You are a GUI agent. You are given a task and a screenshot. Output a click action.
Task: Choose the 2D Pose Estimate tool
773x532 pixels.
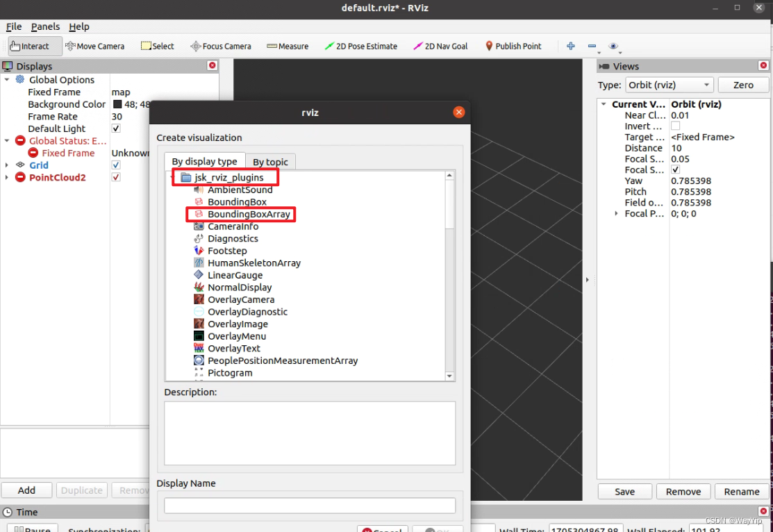(360, 46)
